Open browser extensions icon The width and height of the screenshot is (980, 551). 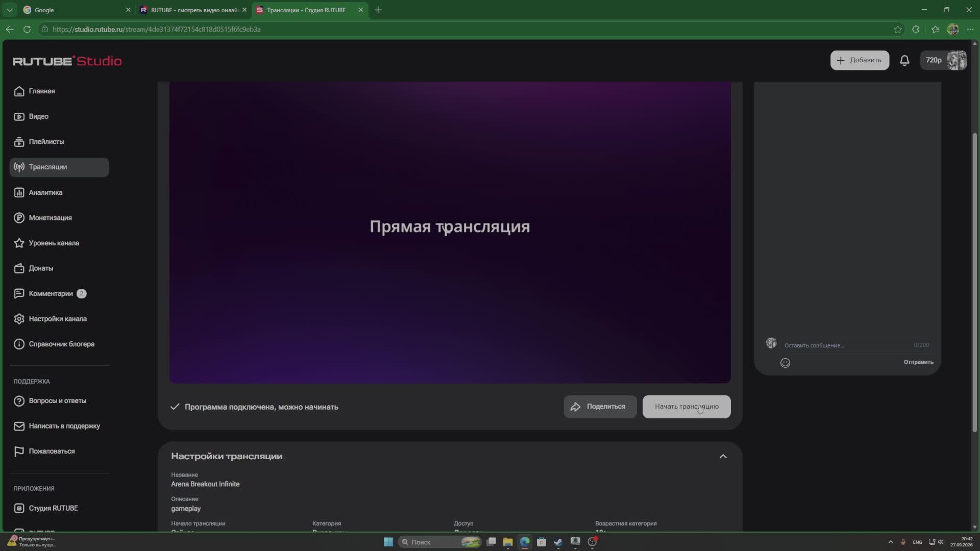(x=916, y=30)
